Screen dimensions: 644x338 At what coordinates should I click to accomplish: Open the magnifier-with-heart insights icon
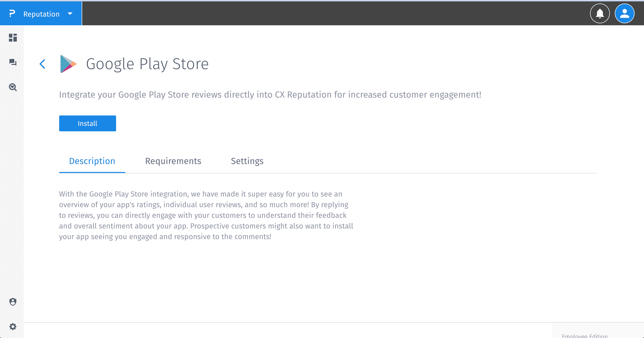[13, 87]
